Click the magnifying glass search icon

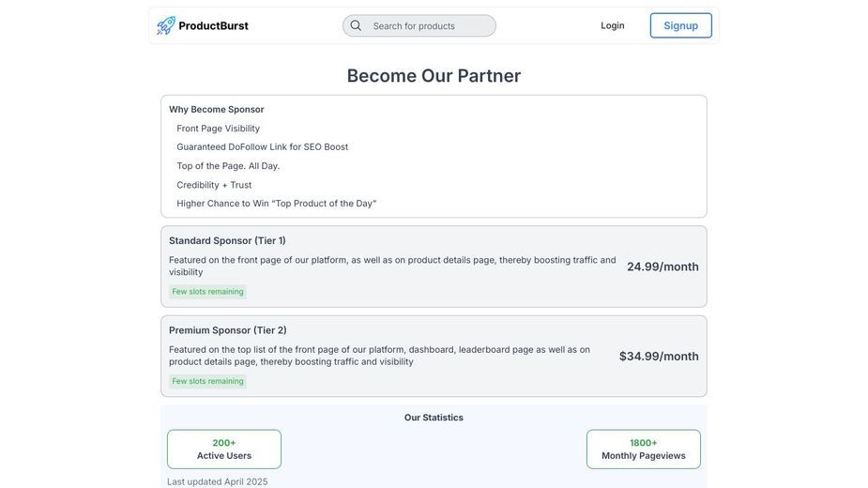pyautogui.click(x=356, y=25)
